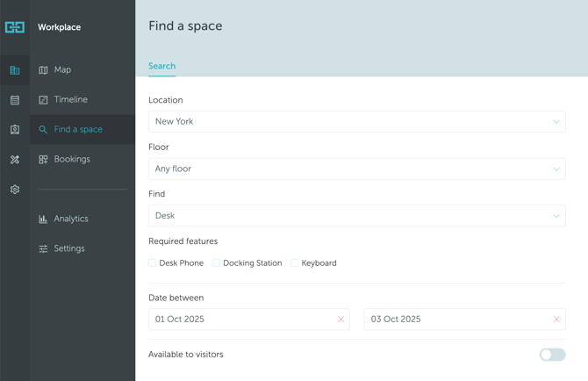Clear the 03 Oct 2025 end date
The image size is (588, 381).
556,320
